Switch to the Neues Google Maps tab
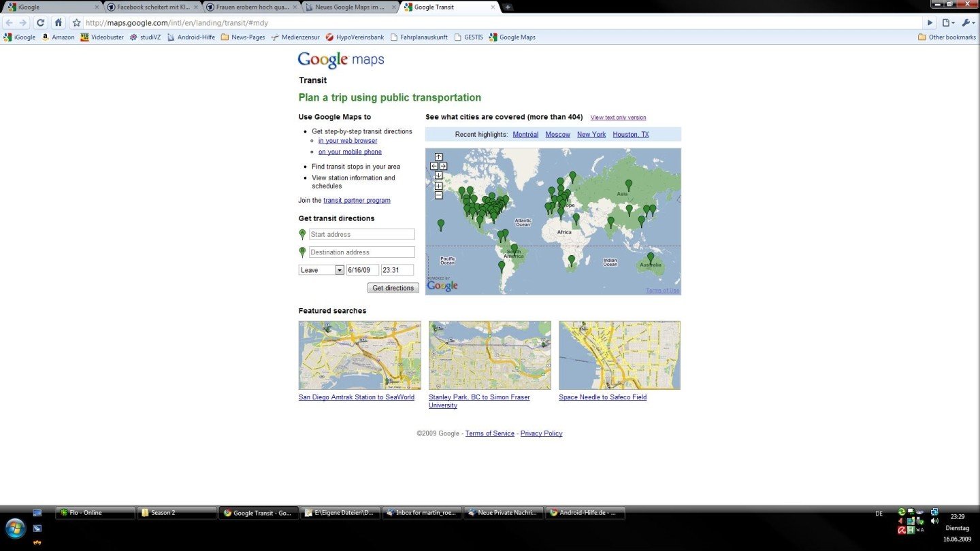 pyautogui.click(x=350, y=7)
